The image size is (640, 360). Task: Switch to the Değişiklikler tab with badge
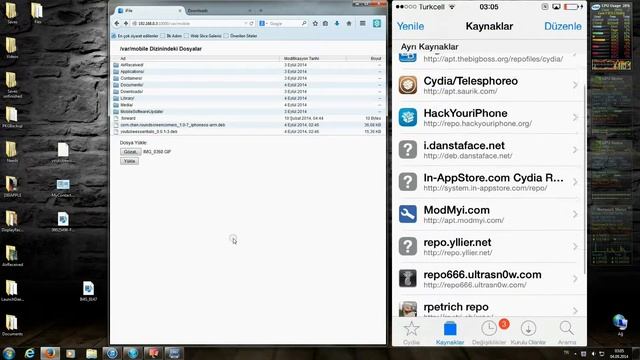(489, 332)
